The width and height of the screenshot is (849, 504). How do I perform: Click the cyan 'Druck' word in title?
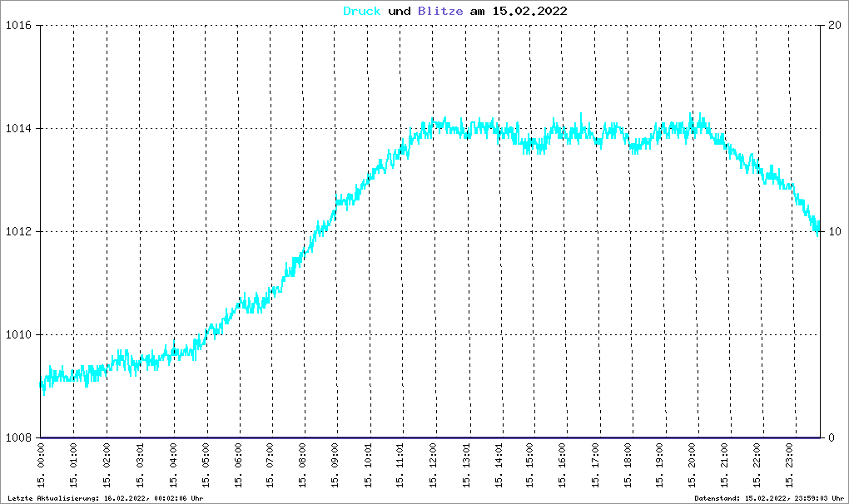coord(362,12)
